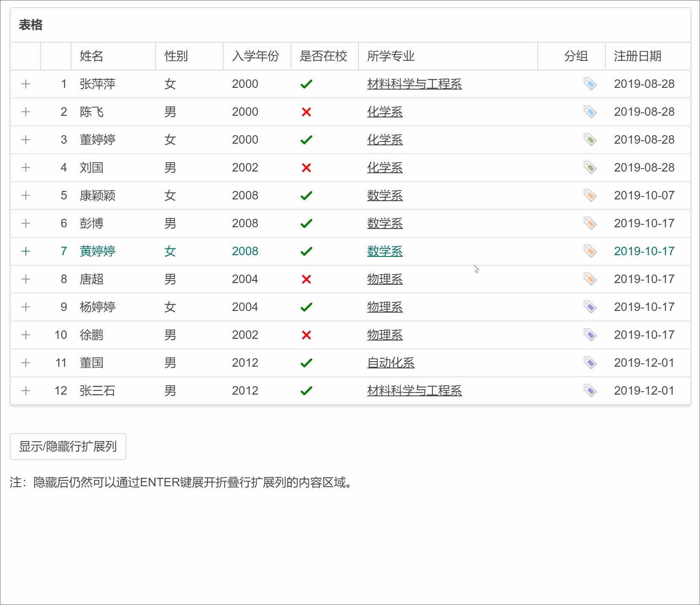Expand row 12 张三石 with plus icon
This screenshot has width=700, height=605.
(26, 391)
